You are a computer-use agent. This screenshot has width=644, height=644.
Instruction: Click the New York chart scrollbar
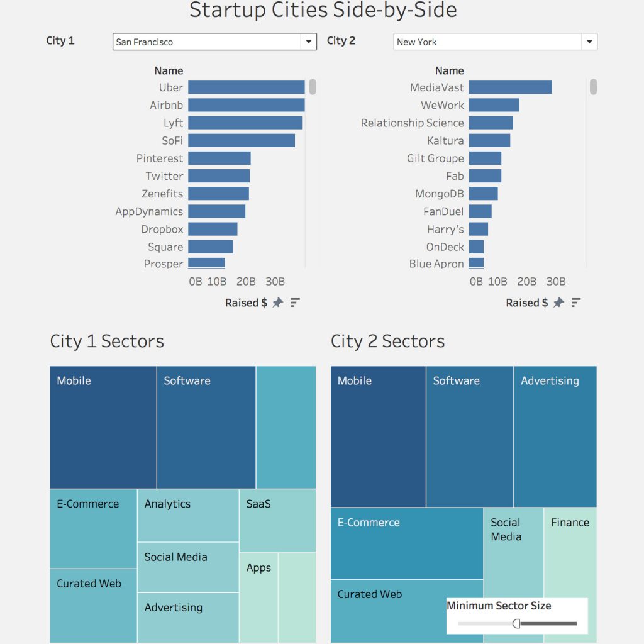point(594,88)
